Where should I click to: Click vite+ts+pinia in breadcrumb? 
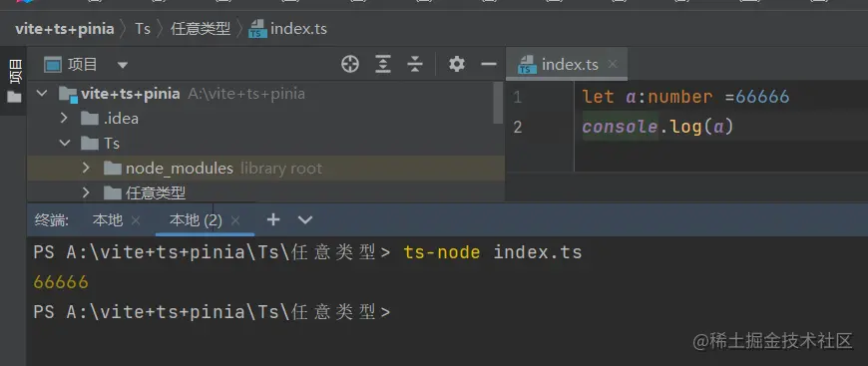65,28
